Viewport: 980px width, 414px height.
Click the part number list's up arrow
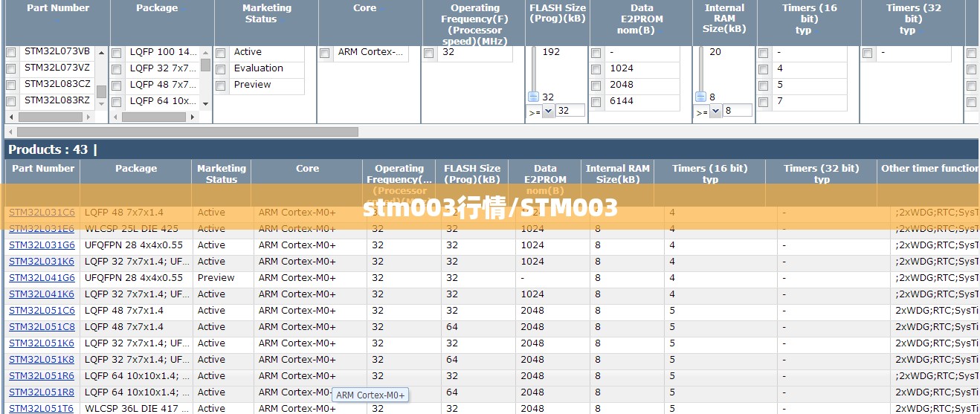101,52
